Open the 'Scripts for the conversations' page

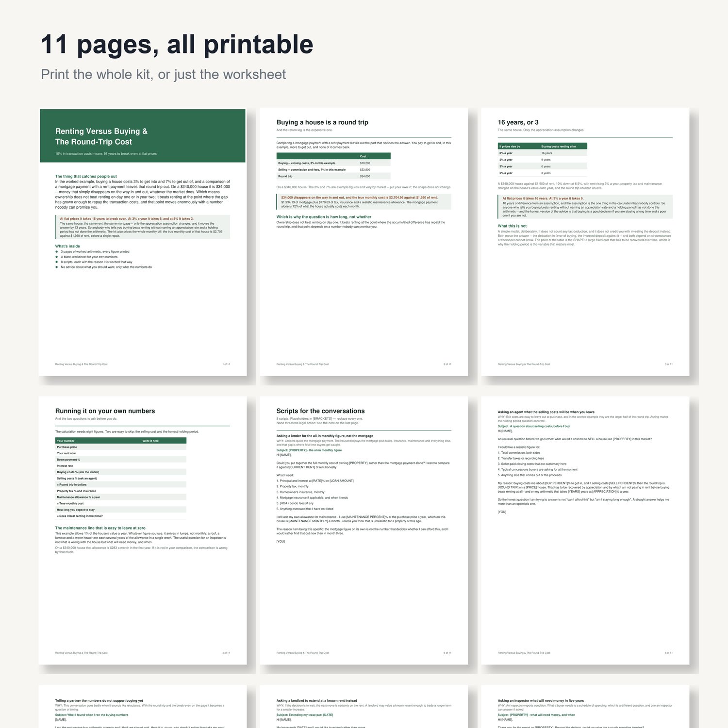click(x=364, y=530)
